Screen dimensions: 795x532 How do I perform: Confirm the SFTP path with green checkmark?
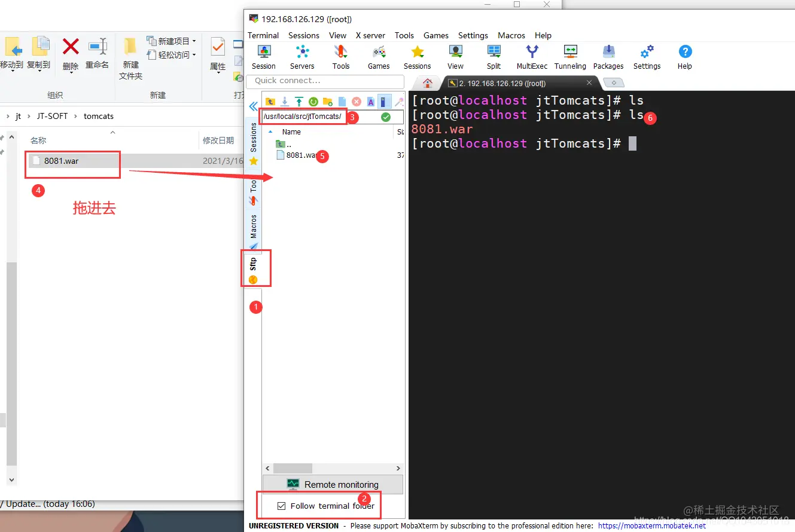pos(386,117)
